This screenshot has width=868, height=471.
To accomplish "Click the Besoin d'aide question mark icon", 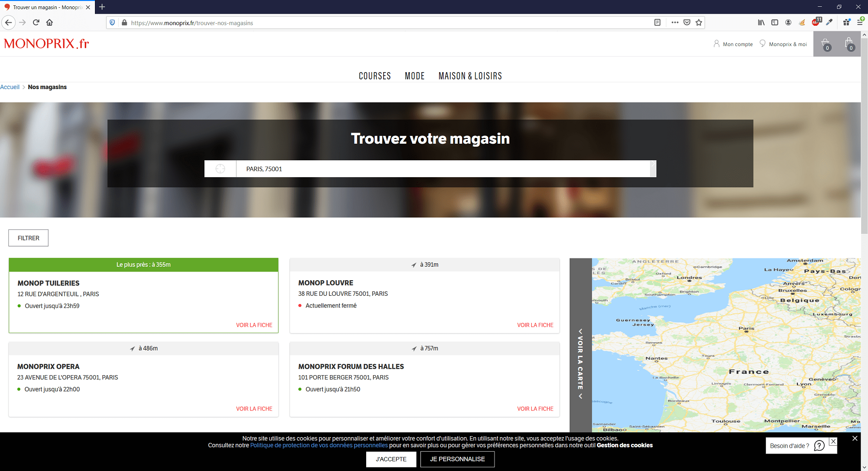I will click(819, 446).
